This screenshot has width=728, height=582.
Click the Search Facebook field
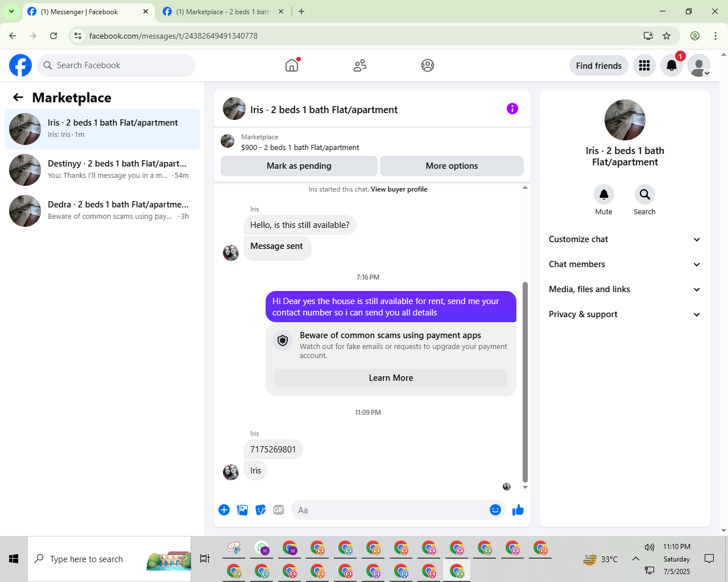[x=116, y=65]
